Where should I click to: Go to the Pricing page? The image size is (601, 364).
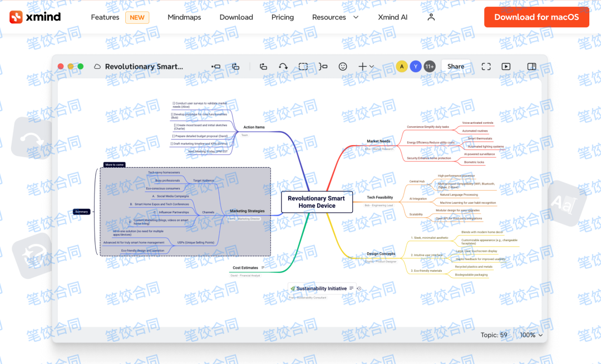click(282, 17)
